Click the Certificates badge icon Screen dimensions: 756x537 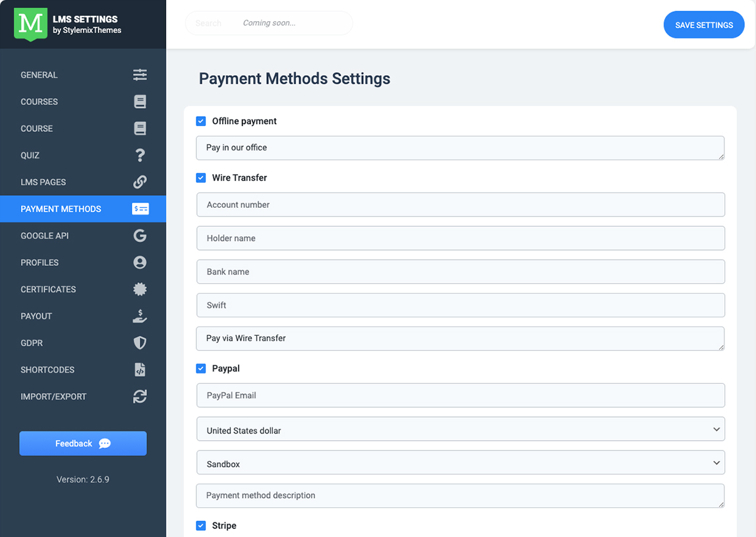click(140, 289)
